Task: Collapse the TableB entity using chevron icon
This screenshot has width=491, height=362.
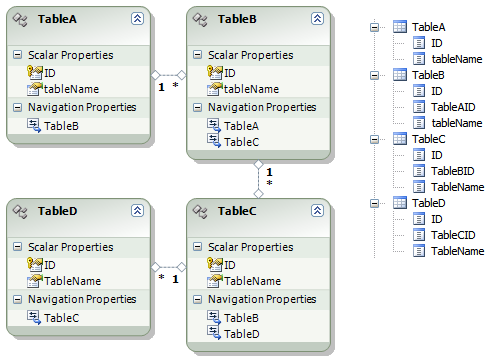Action: [x=317, y=19]
